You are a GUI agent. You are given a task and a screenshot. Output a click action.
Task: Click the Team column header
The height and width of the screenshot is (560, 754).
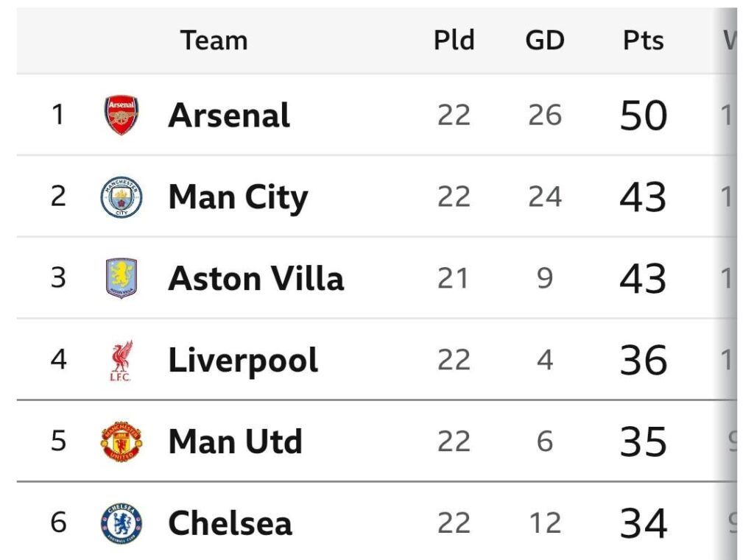click(214, 40)
